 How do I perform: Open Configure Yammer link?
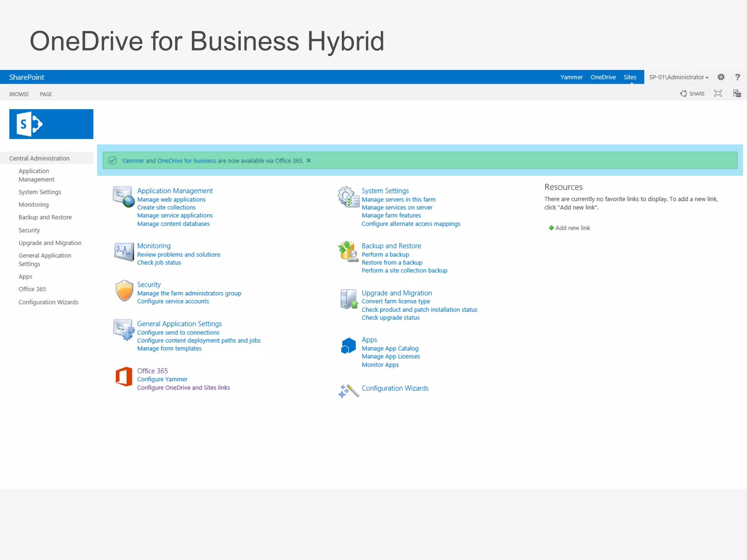pyautogui.click(x=162, y=379)
